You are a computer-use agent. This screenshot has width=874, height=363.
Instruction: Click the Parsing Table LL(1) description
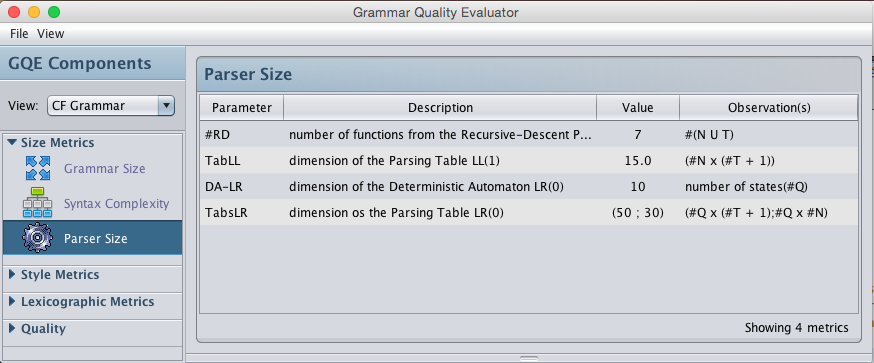coord(440,161)
